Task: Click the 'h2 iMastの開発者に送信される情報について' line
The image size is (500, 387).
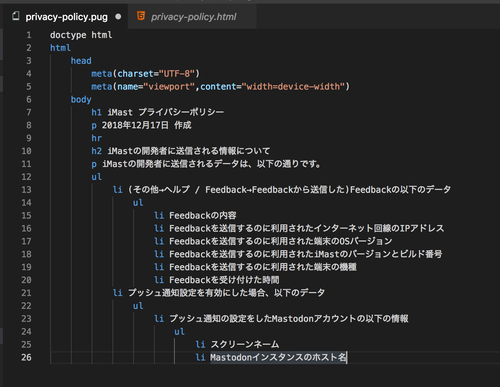Action: pos(181,151)
